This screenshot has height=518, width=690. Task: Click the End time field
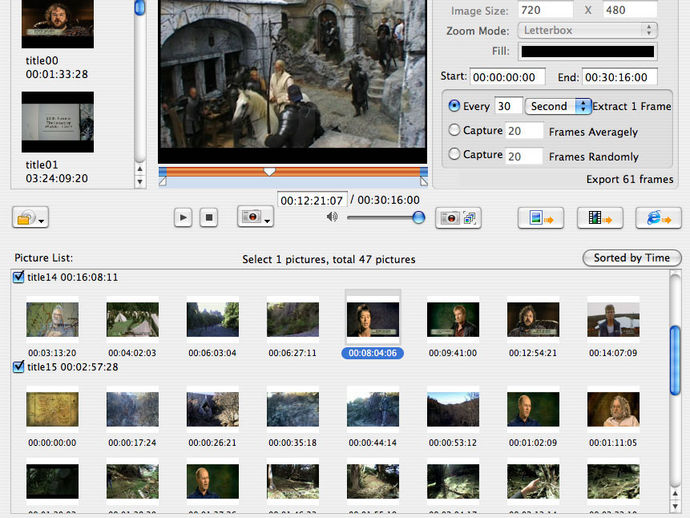(x=620, y=77)
